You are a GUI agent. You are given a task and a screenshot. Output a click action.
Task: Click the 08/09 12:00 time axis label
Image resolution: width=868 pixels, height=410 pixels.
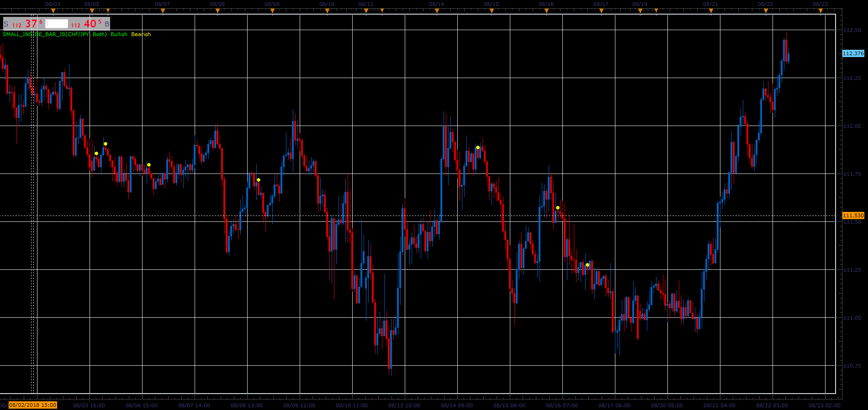299,405
